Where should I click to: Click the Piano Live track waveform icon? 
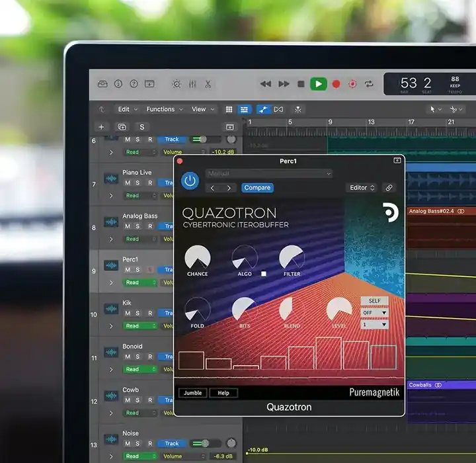click(x=111, y=179)
